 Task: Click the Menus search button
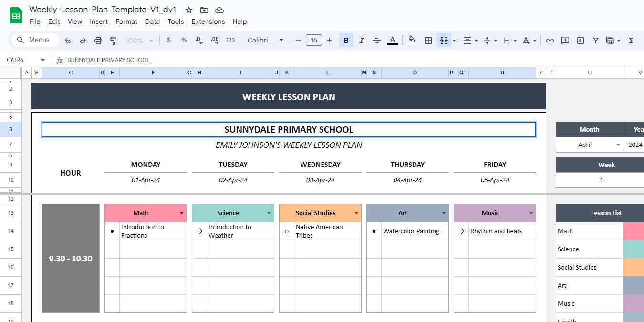click(34, 40)
